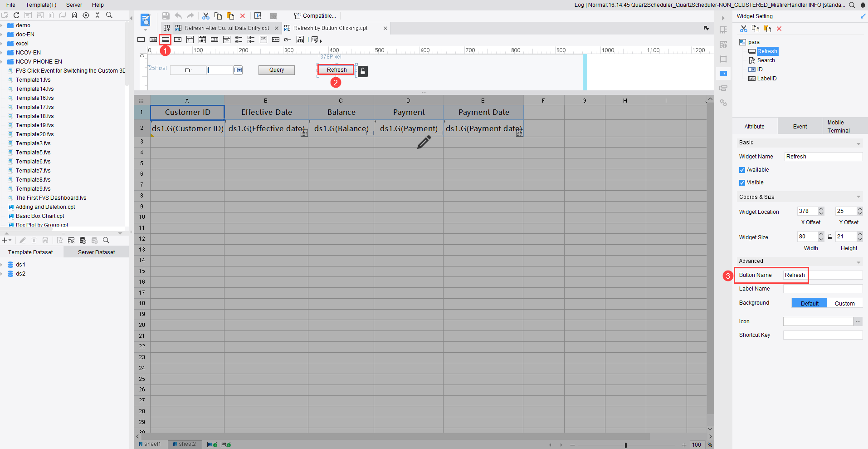The height and width of the screenshot is (449, 868).
Task: Select the Date widget tool in toolbar
Action: [x=202, y=39]
